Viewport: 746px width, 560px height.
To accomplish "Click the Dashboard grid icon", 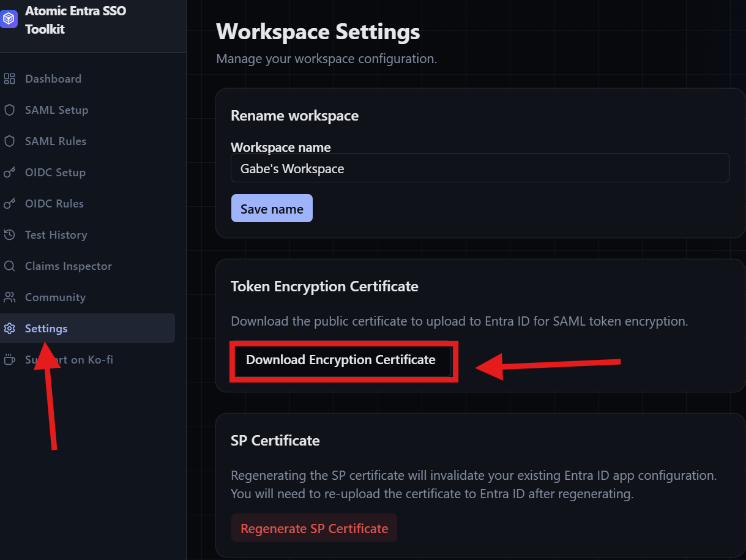I will 9,78.
